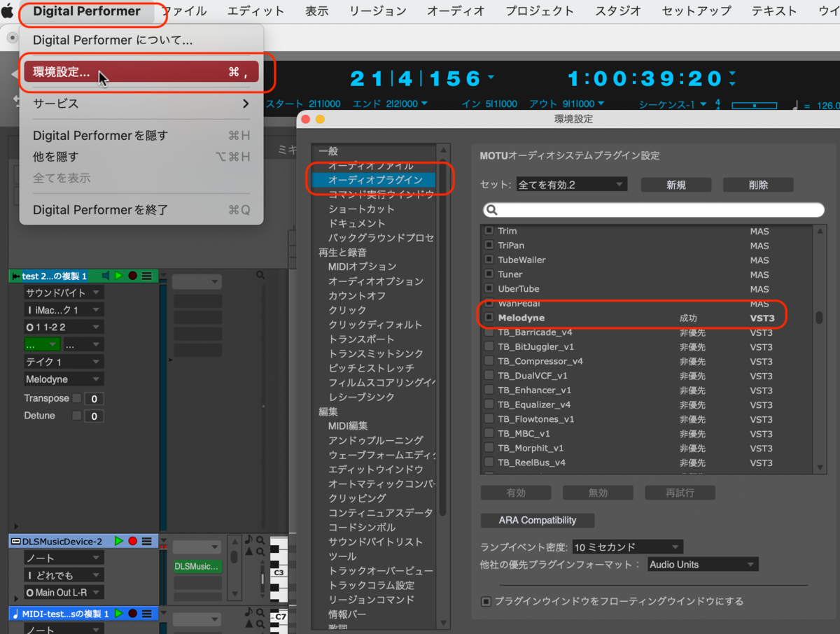Record-arm the MIDI-test track
Screen dimensions: 840x634
coord(132,614)
